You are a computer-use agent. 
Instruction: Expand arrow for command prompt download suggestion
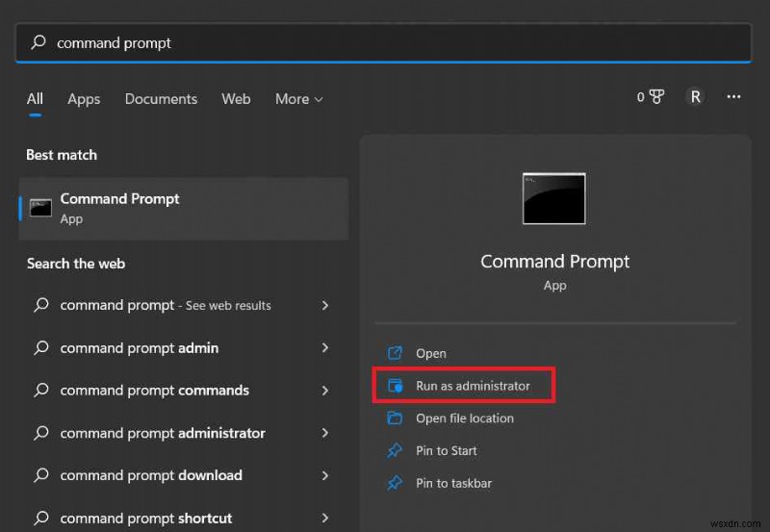[325, 475]
